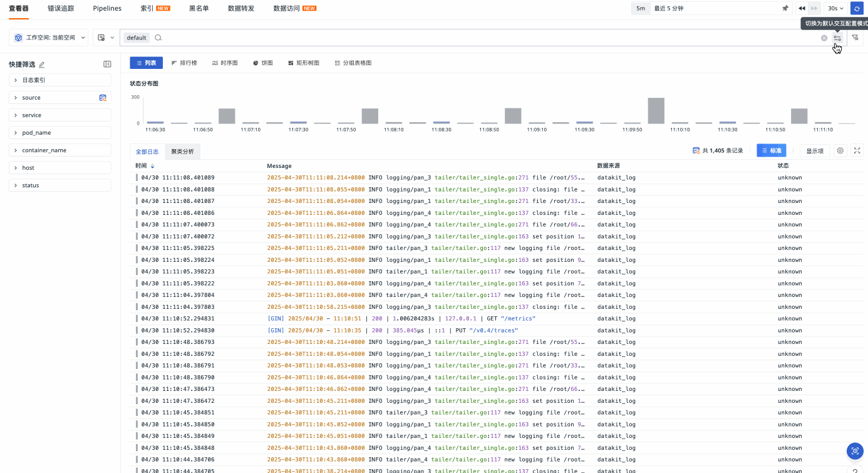
Task: Expand the service filter
Action: 60,115
